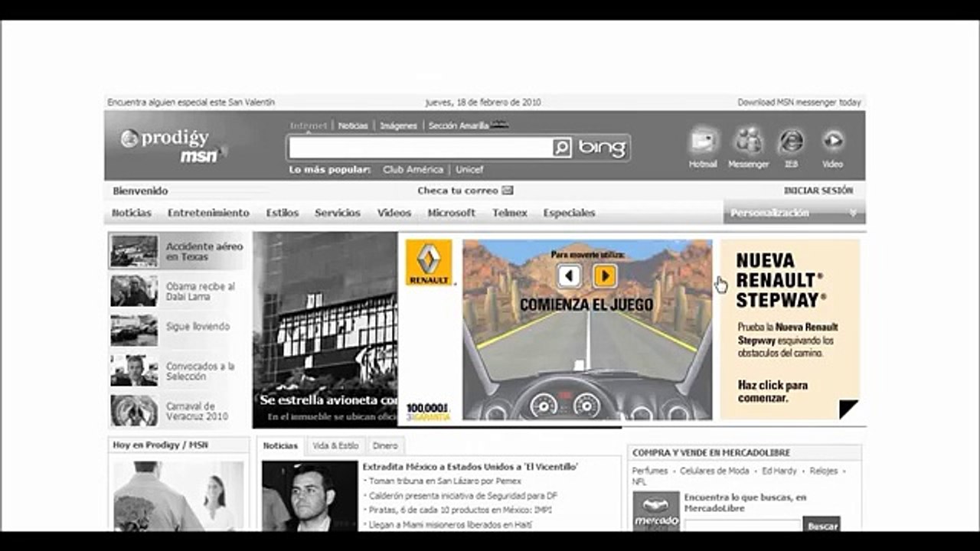Click the mail envelope icon beside Checa tu correo
Screen dimensions: 980x551
click(508, 191)
